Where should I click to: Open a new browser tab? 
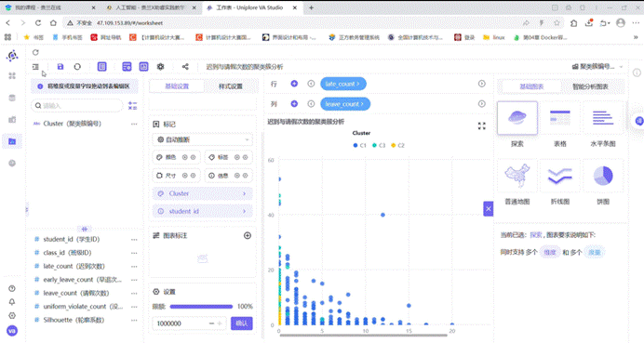[311, 7]
